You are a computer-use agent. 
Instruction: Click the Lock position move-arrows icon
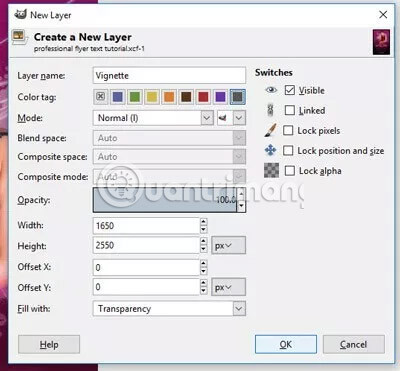point(270,150)
